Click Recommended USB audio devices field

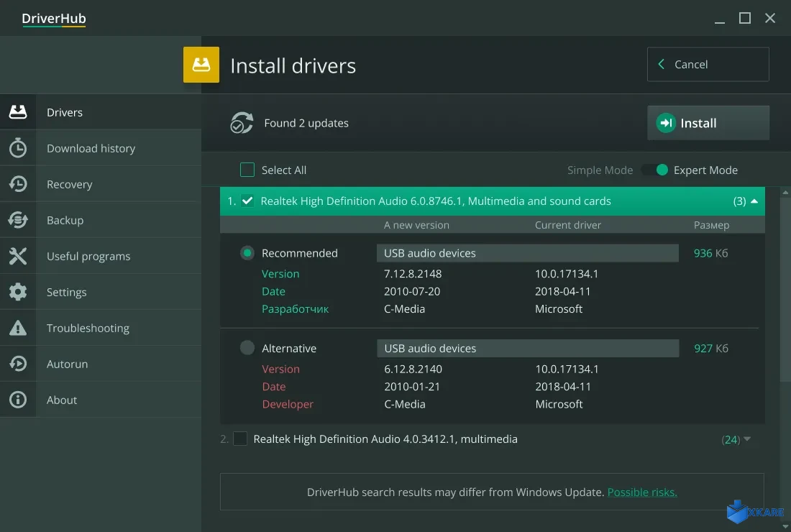528,253
